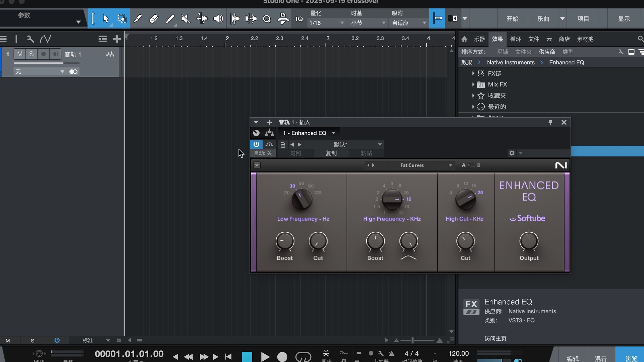Select the Mute tool
Screen dimensions: 644x362
185,18
